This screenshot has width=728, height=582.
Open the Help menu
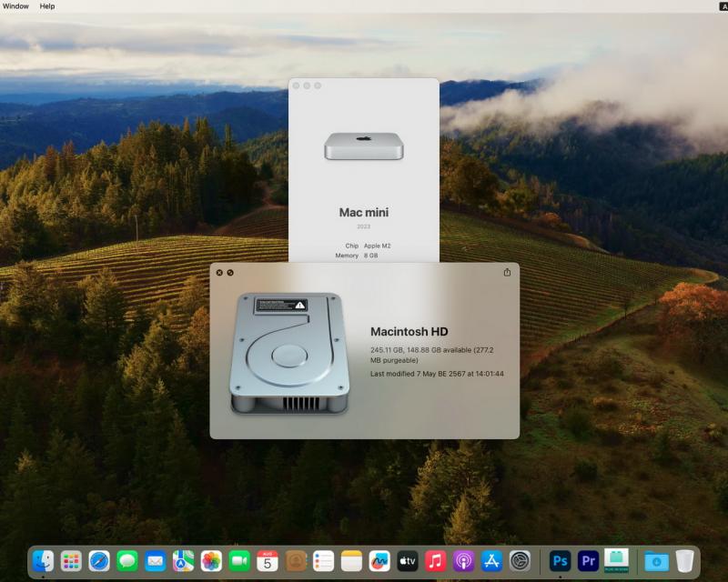coord(47,6)
